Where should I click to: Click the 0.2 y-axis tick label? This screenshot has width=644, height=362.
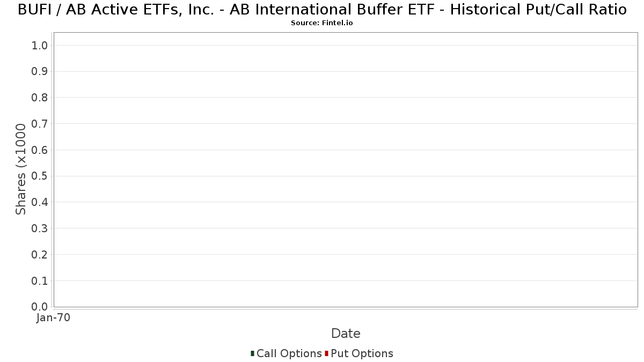tap(40, 255)
